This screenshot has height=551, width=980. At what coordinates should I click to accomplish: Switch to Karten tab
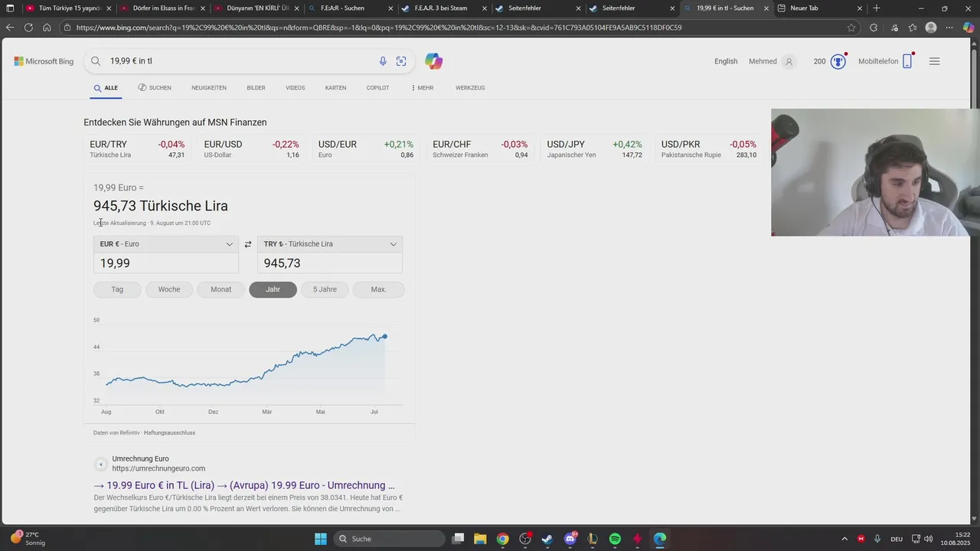coord(335,88)
